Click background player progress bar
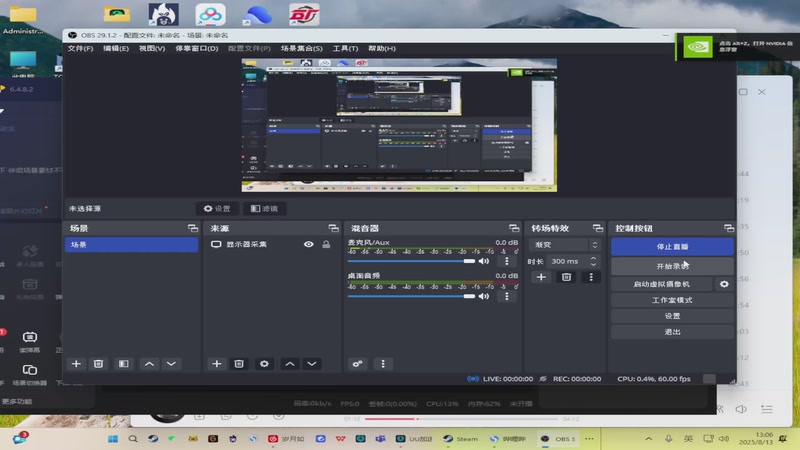This screenshot has height=450, width=800. click(463, 419)
